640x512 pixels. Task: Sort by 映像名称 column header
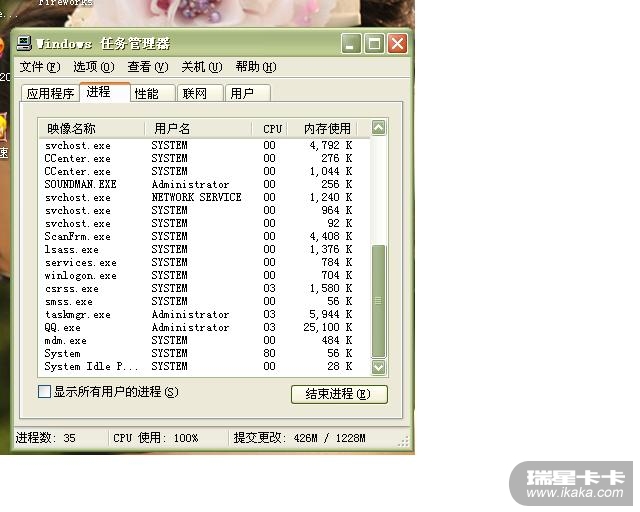tap(92, 129)
